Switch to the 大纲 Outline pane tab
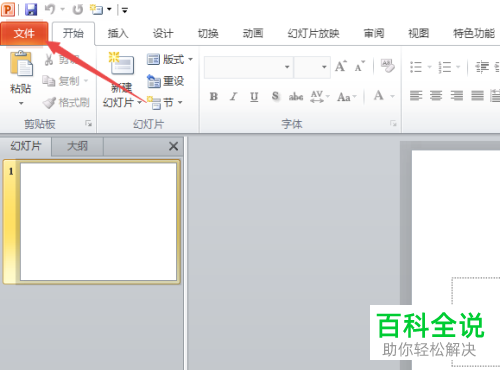This screenshot has width=500, height=370. 77,146
